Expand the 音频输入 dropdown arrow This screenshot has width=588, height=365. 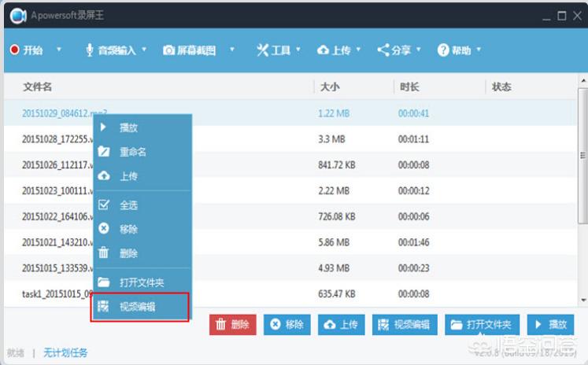coord(144,49)
